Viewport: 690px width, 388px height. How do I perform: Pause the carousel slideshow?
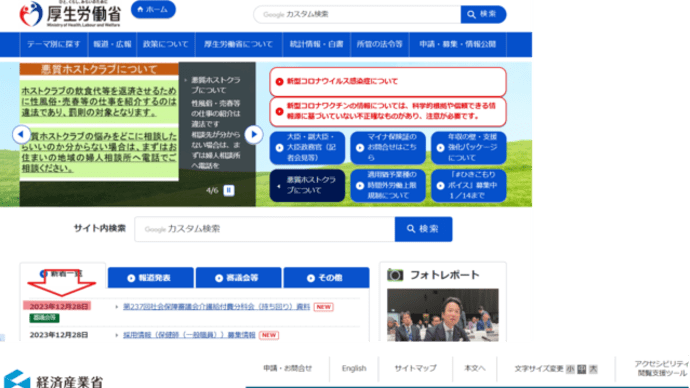(x=229, y=190)
